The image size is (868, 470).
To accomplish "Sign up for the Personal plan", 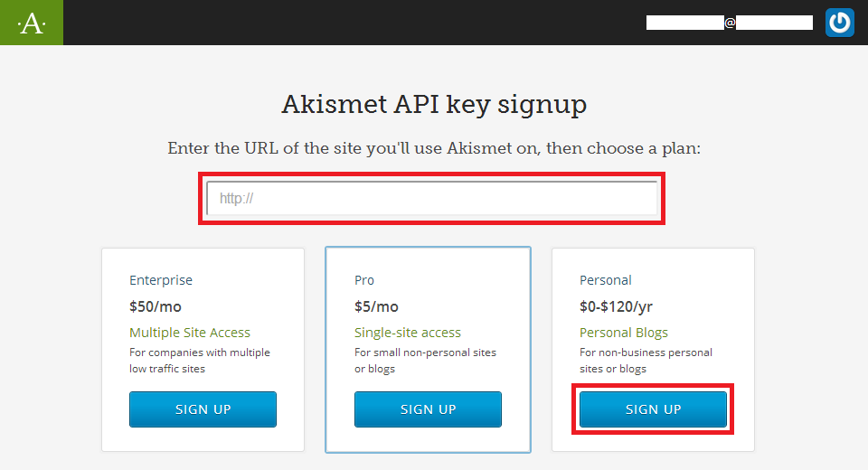I will [x=653, y=409].
